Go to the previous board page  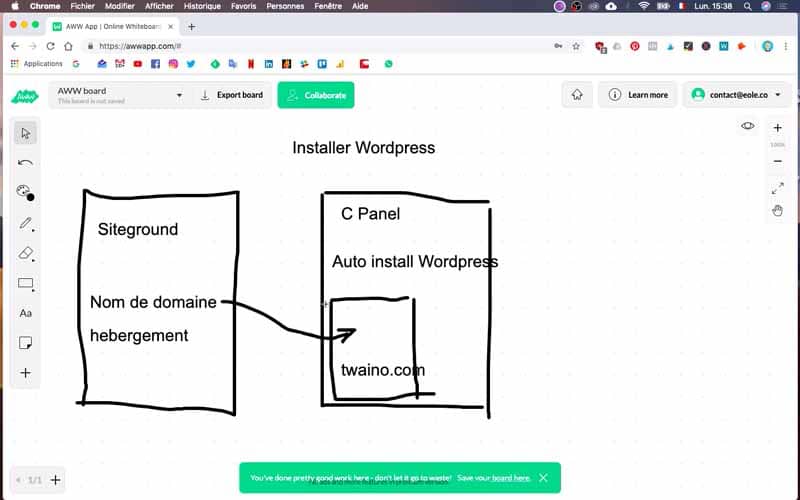(x=18, y=480)
